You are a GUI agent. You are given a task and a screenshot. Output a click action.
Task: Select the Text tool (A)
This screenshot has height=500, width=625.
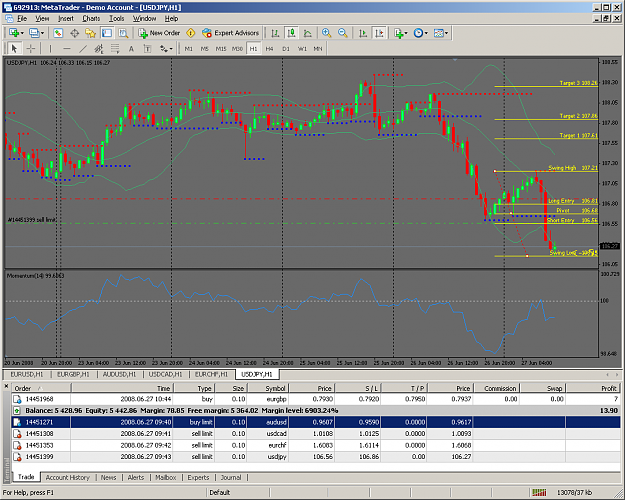click(x=131, y=49)
